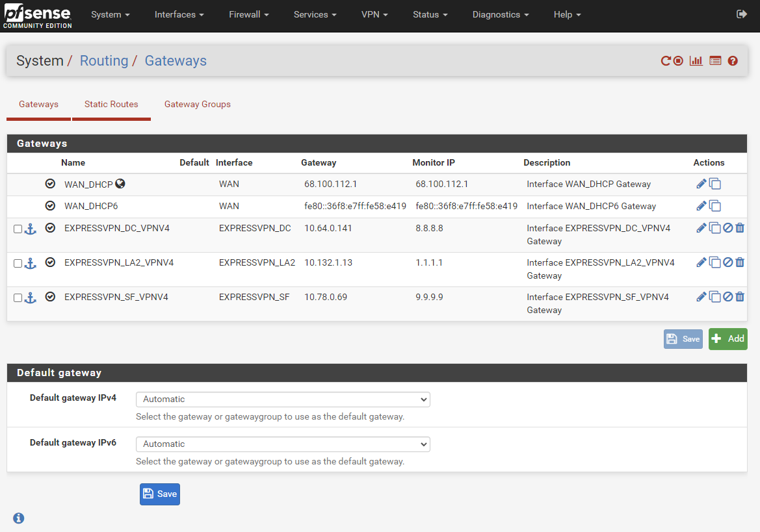Screen dimensions: 760x532
Task: Open the Help menu
Action: pos(567,14)
